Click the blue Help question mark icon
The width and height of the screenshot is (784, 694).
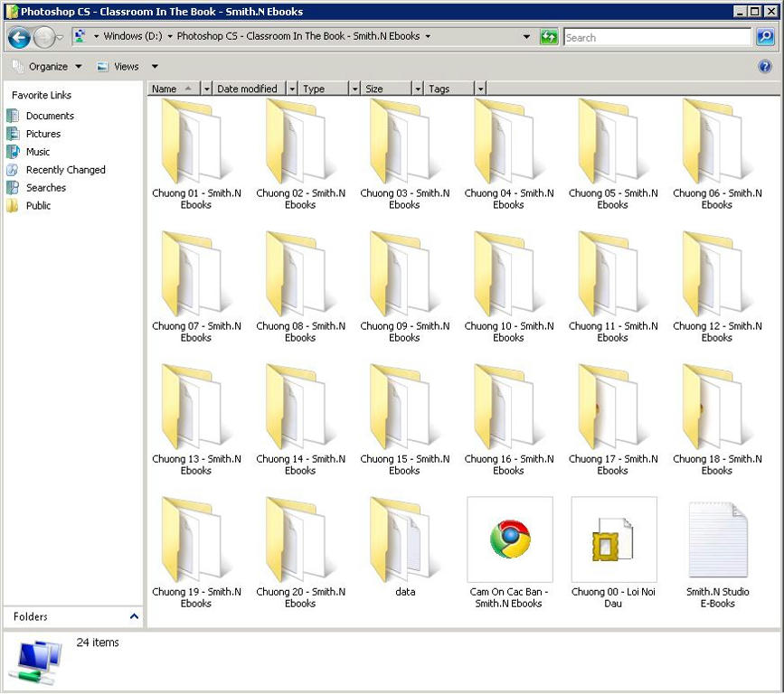(765, 66)
